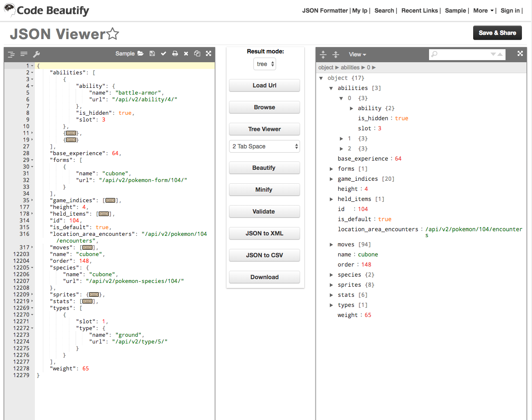Print the JSON using the printer icon

(175, 53)
